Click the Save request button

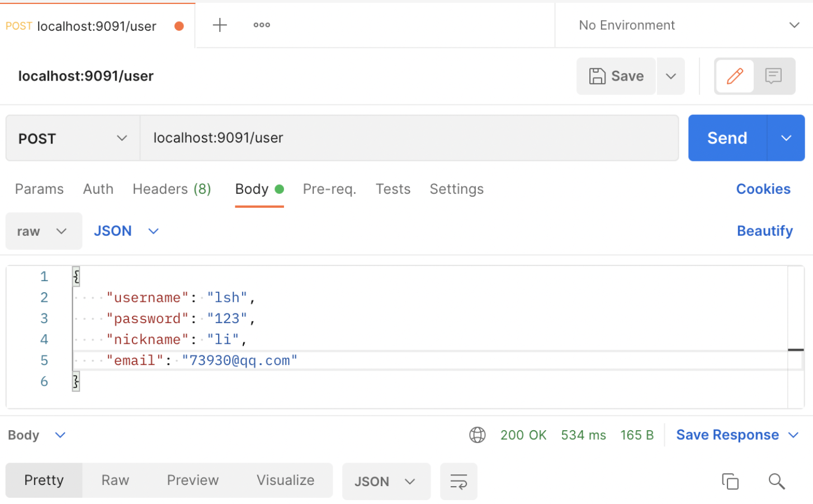(616, 76)
